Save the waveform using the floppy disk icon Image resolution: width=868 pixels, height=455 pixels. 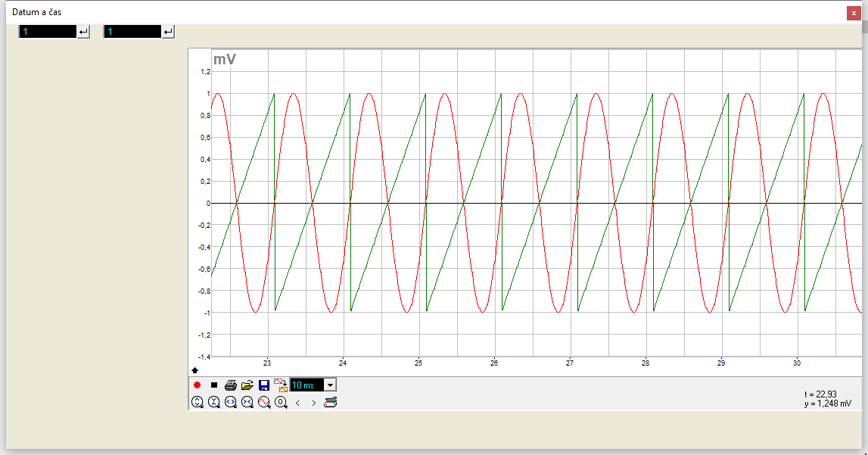[x=264, y=385]
